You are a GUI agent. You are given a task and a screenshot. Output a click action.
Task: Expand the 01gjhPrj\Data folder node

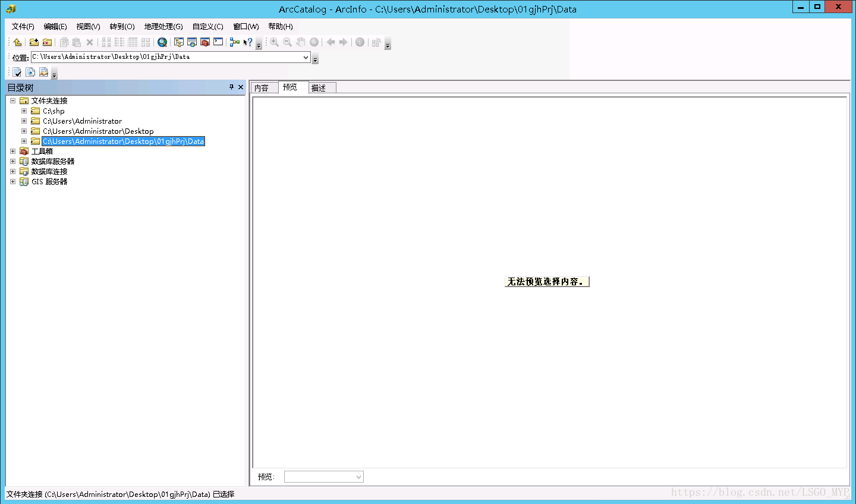[24, 141]
